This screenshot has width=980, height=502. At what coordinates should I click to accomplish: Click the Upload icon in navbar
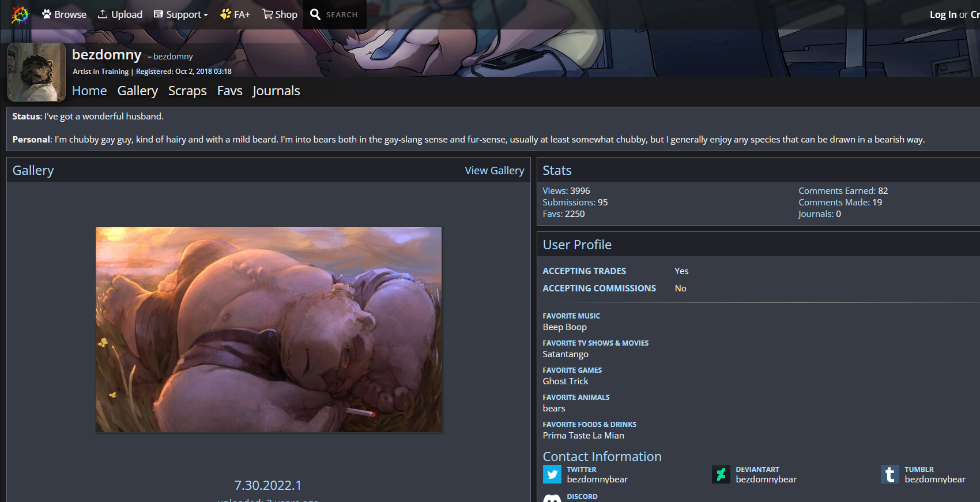(x=103, y=14)
